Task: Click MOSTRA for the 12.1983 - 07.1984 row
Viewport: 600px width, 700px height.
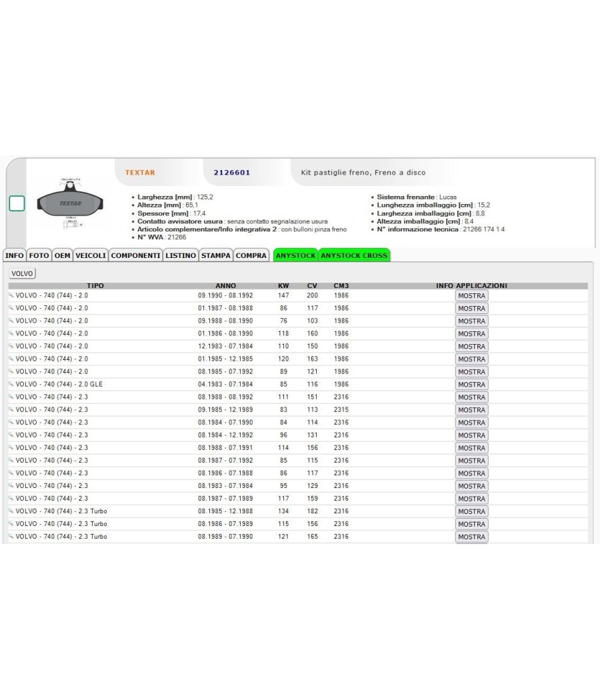Action: (x=471, y=347)
